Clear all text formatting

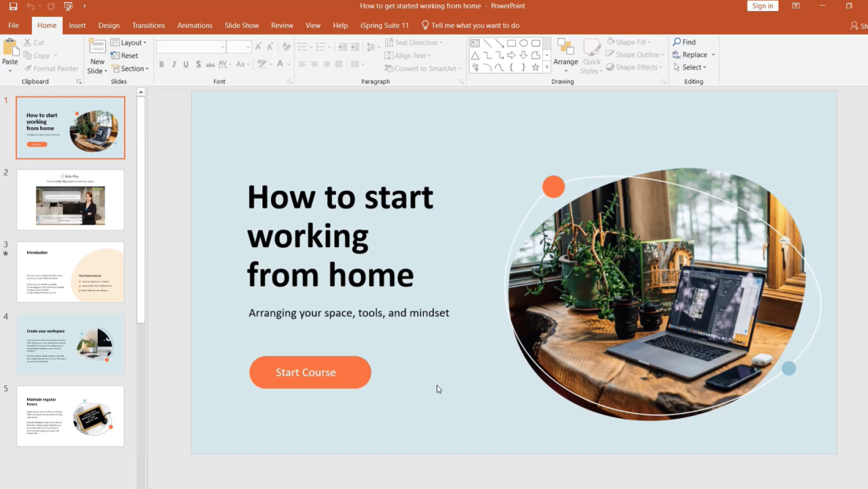tap(286, 47)
